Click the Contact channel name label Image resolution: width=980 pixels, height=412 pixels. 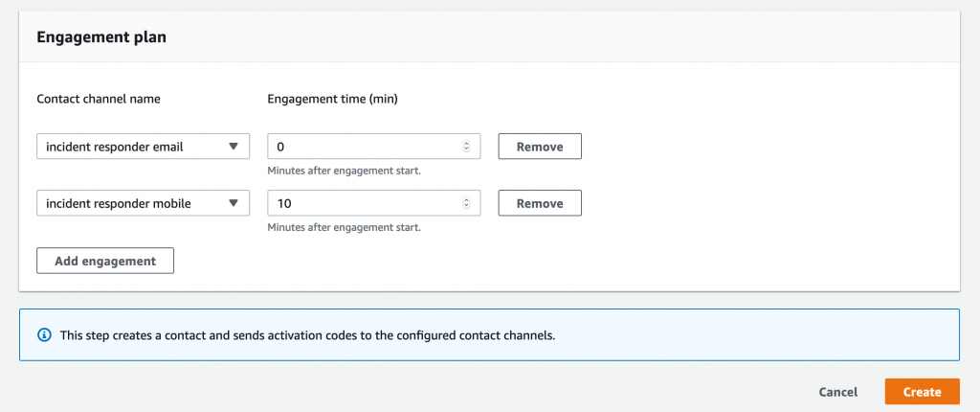tap(99, 99)
